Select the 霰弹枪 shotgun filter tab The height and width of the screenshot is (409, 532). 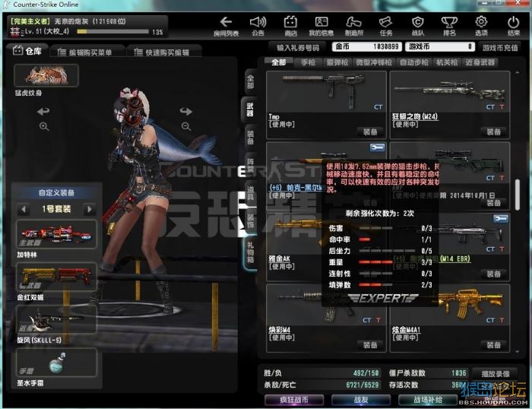tap(337, 62)
